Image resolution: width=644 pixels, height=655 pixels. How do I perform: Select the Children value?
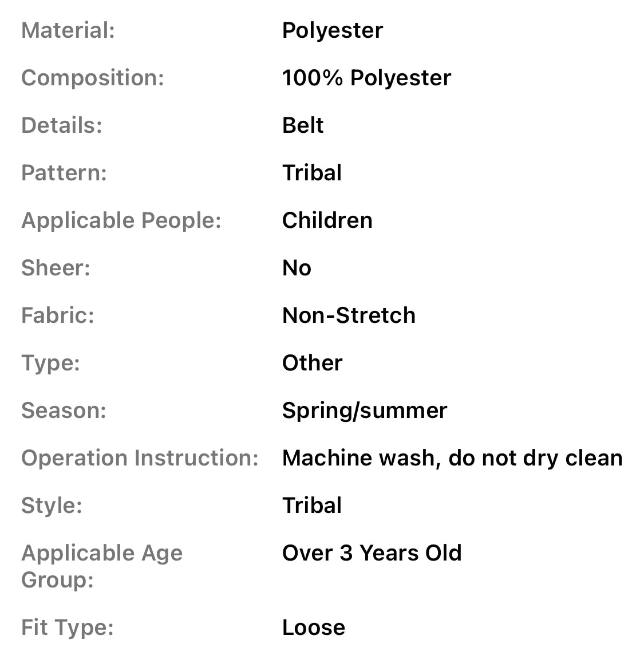tap(327, 220)
